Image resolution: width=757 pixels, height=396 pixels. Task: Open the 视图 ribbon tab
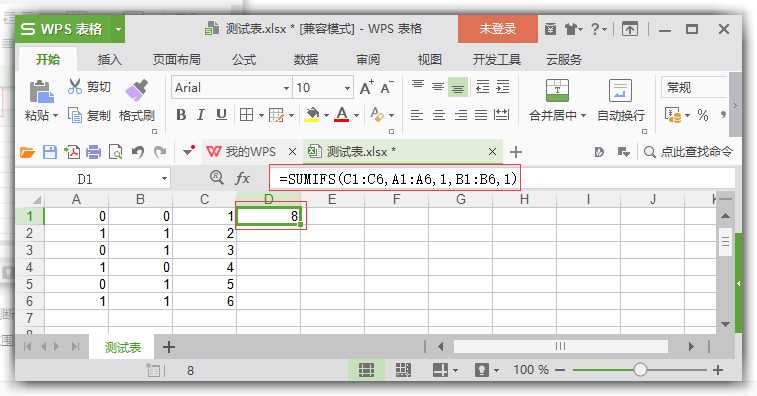click(x=430, y=59)
